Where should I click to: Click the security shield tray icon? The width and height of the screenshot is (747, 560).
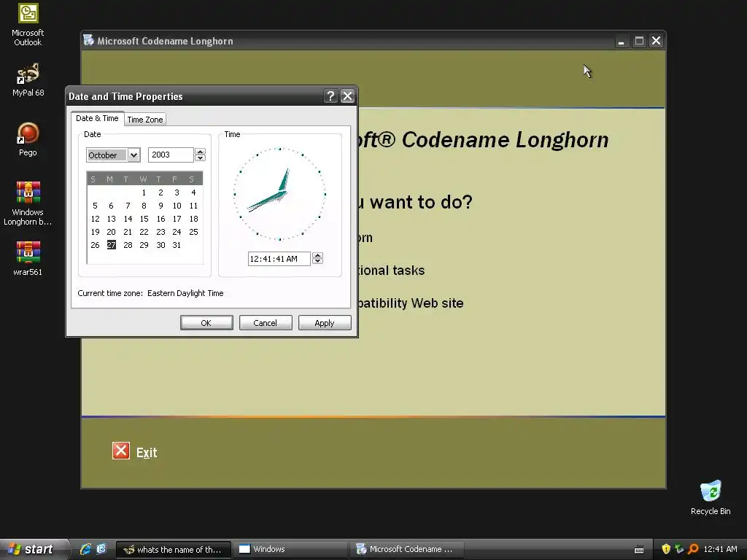click(x=666, y=549)
